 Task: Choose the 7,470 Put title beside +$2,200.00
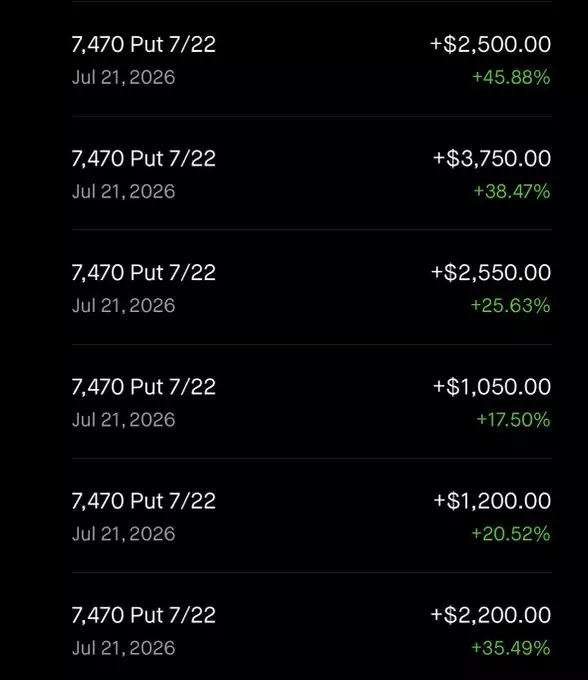tap(144, 615)
